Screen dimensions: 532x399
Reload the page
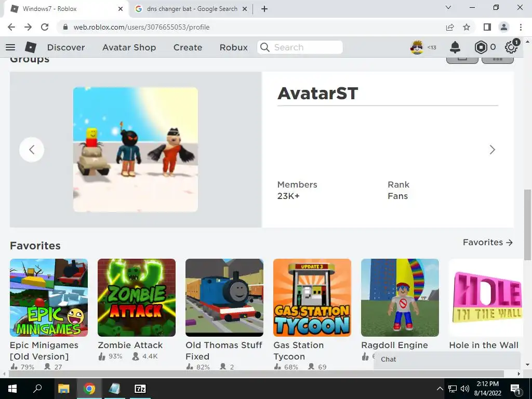[45, 27]
